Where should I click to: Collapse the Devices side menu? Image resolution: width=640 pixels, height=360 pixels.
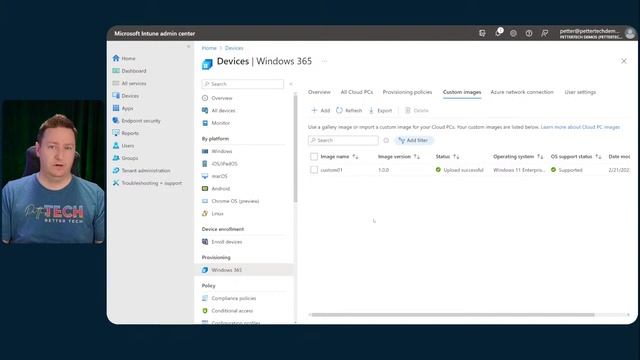(x=291, y=84)
